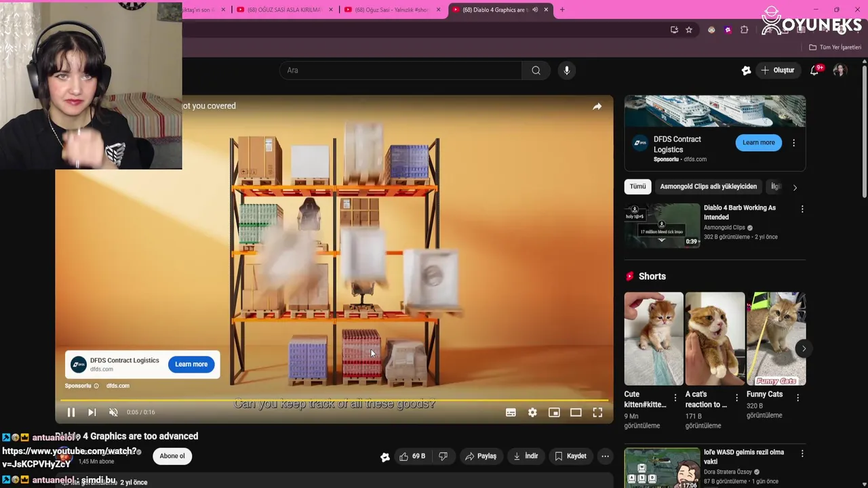Viewport: 868px width, 488px height.
Task: Open options for Funny Cats short
Action: click(x=797, y=398)
